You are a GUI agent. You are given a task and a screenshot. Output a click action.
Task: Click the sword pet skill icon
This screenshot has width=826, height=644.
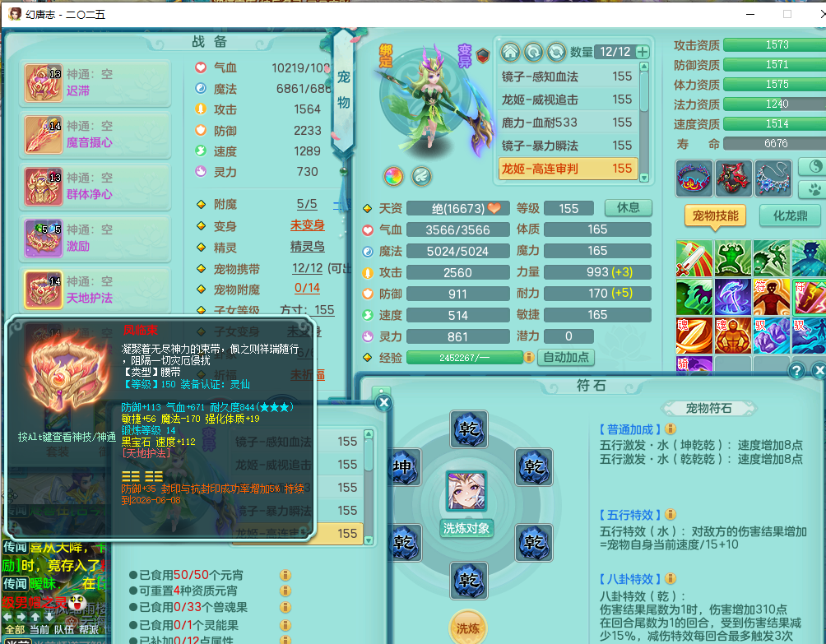tap(694, 258)
